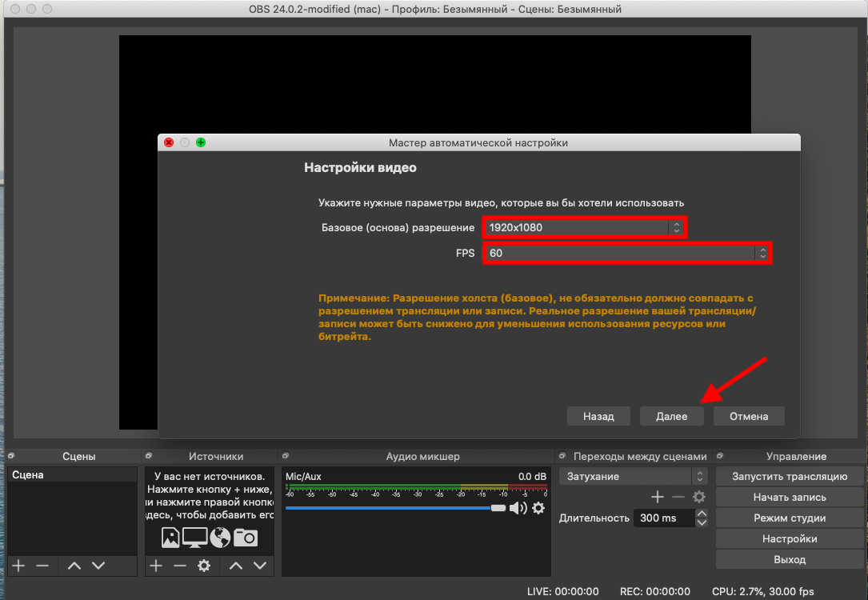Add a new source with the plus icon
The image size is (868, 600).
[x=156, y=566]
